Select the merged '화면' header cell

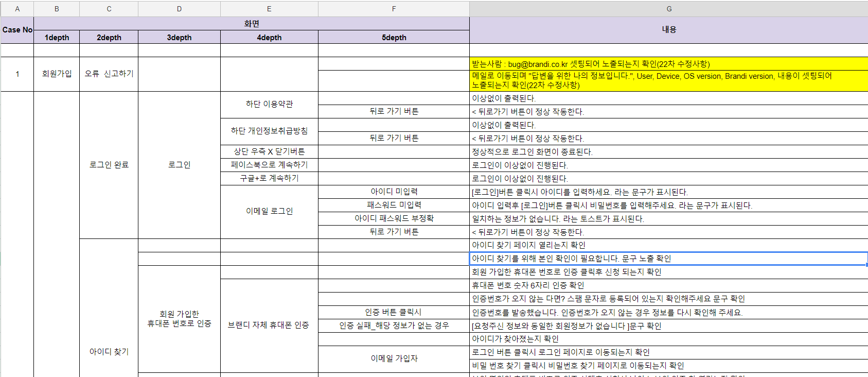(x=251, y=24)
